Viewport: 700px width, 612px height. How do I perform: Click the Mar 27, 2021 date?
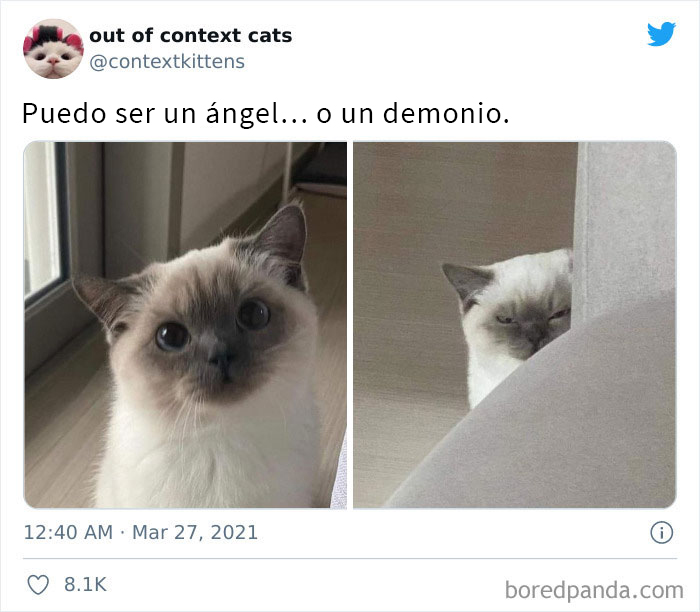coord(195,532)
